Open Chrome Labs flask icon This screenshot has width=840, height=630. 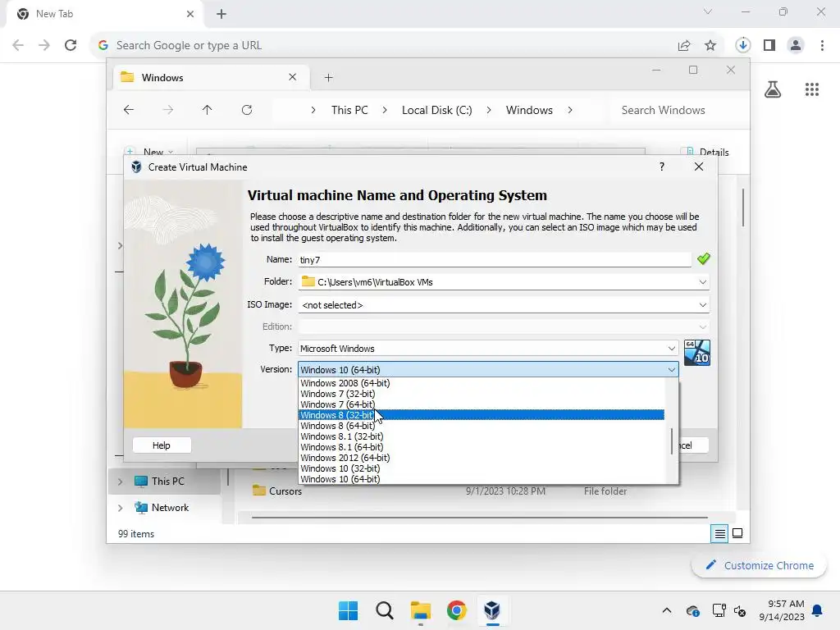coord(773,89)
